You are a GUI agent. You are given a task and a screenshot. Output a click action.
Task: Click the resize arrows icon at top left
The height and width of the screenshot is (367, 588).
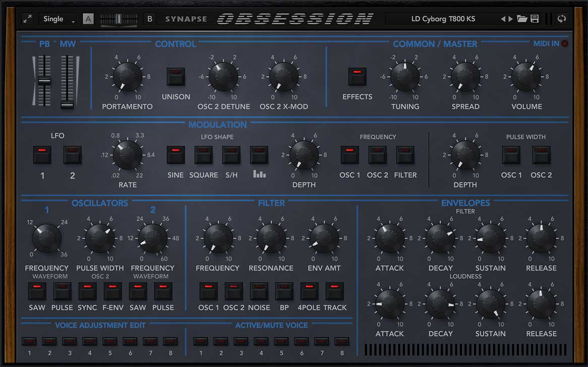coord(27,18)
